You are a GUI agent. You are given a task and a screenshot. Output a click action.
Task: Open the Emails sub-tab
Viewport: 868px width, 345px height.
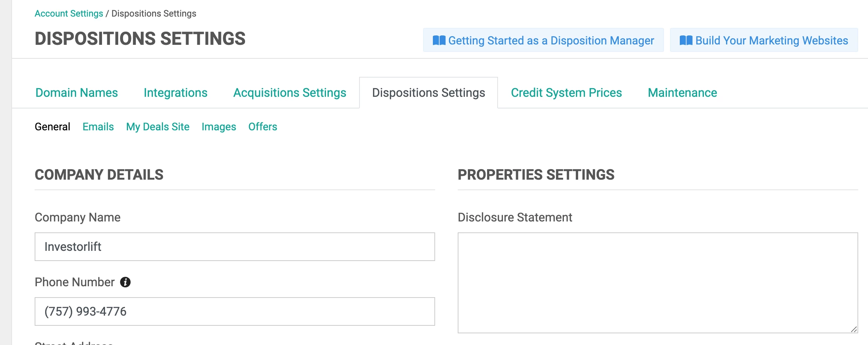pyautogui.click(x=98, y=127)
